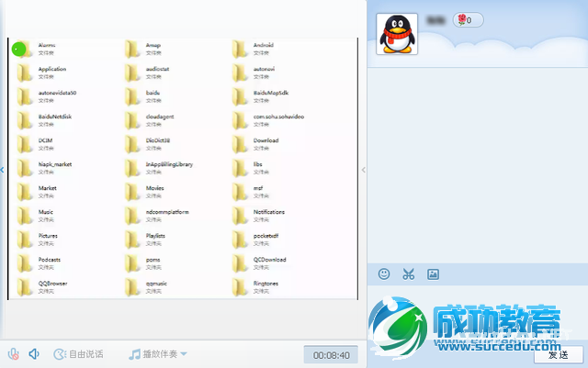The height and width of the screenshot is (368, 588).
Task: Select the 自由说话 free talk mode
Action: [x=78, y=354]
